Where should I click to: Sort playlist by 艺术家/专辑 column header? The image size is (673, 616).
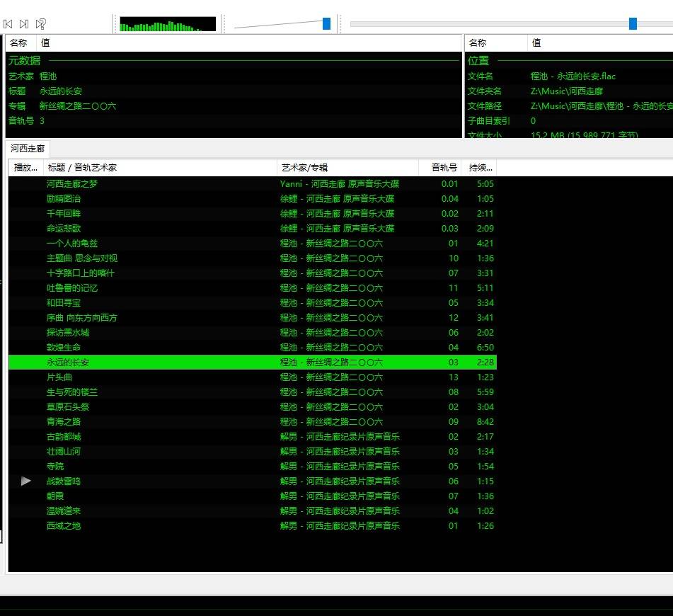tap(347, 168)
